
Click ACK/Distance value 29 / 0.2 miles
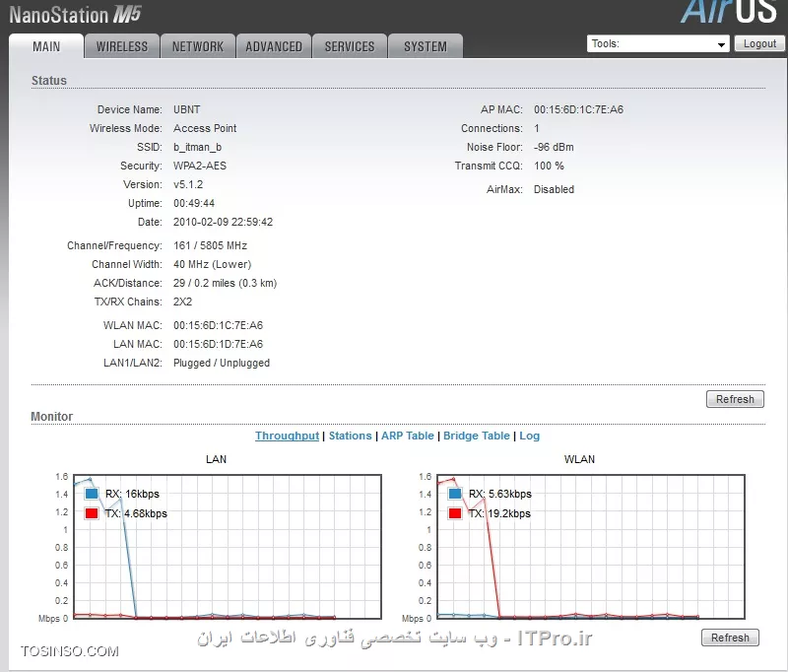(226, 283)
